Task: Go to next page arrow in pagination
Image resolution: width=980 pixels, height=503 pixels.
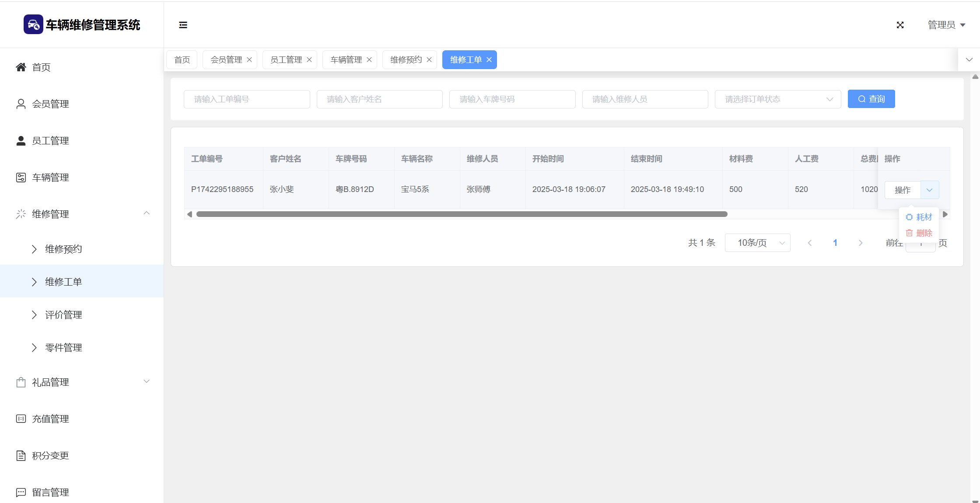Action: pyautogui.click(x=861, y=243)
